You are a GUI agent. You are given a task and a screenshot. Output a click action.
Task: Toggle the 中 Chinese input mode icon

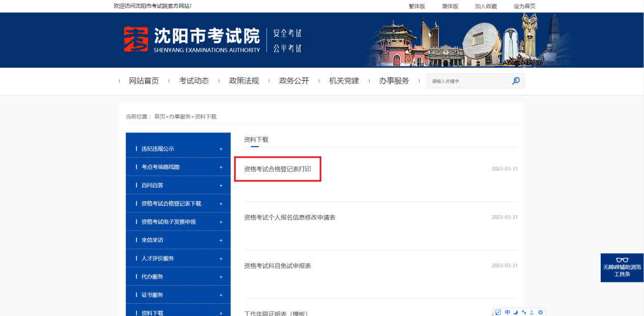pos(507,312)
